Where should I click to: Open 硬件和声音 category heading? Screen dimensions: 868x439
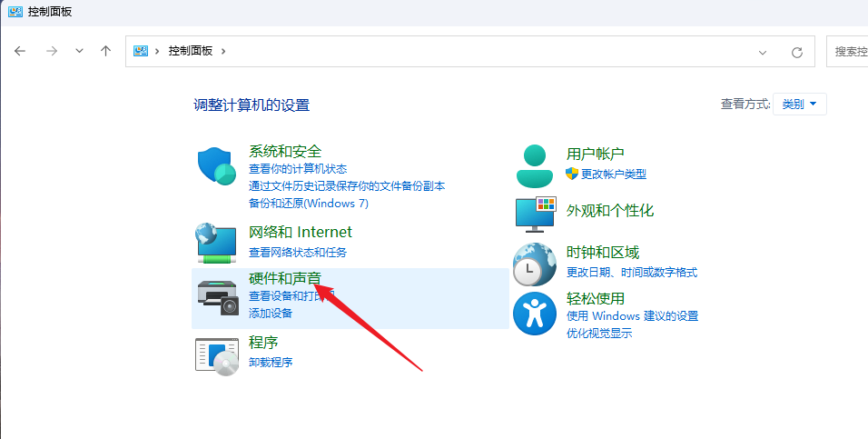(x=285, y=278)
